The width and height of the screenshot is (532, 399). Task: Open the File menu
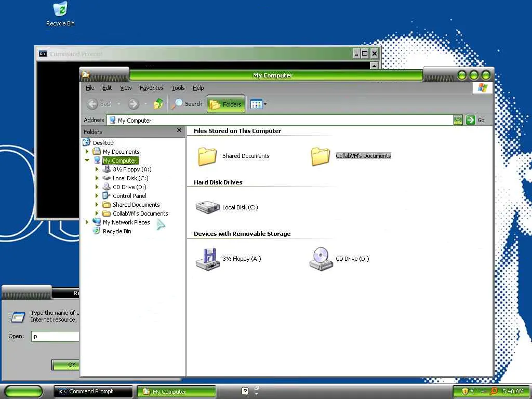point(90,88)
